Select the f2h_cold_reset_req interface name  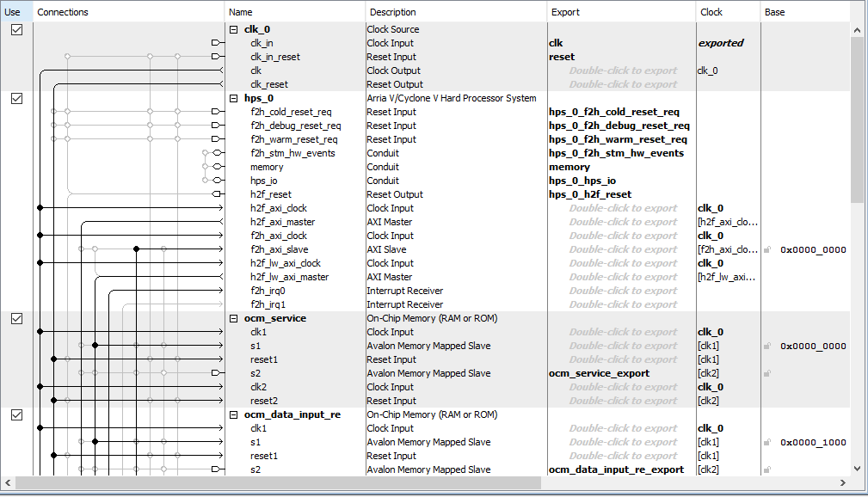point(291,112)
